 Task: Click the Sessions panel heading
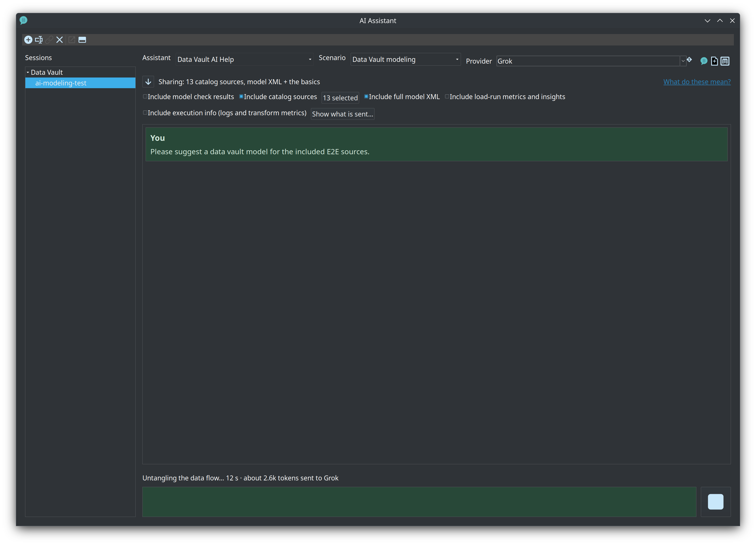point(38,58)
